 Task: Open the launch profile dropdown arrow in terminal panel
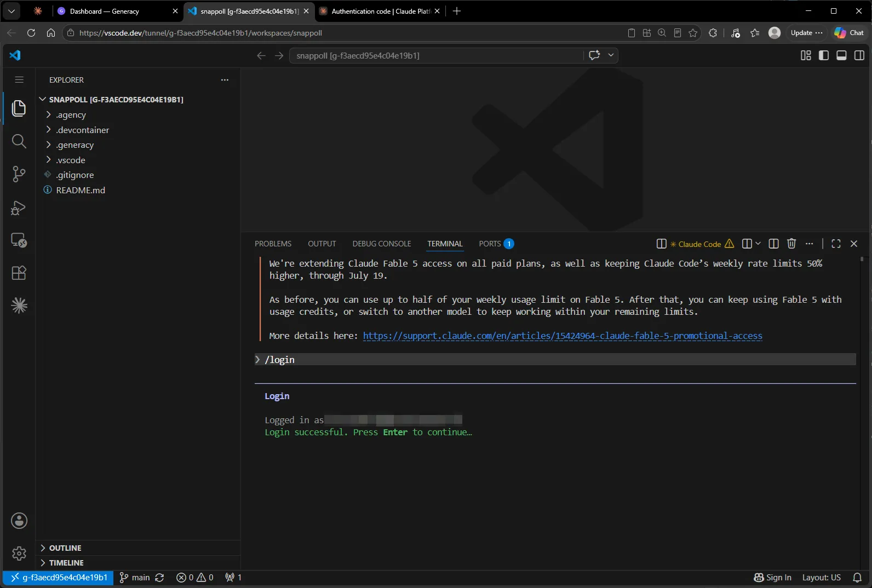pyautogui.click(x=758, y=244)
